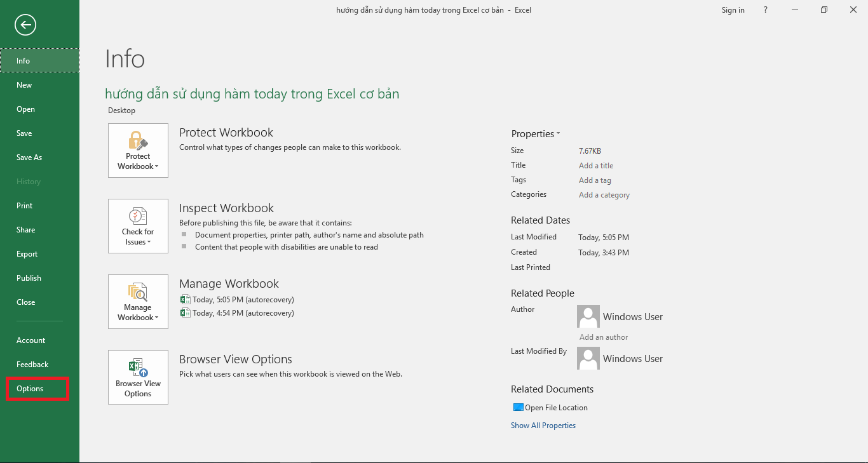Viewport: 868px width, 463px height.
Task: Click Sign in at the top
Action: pos(733,10)
